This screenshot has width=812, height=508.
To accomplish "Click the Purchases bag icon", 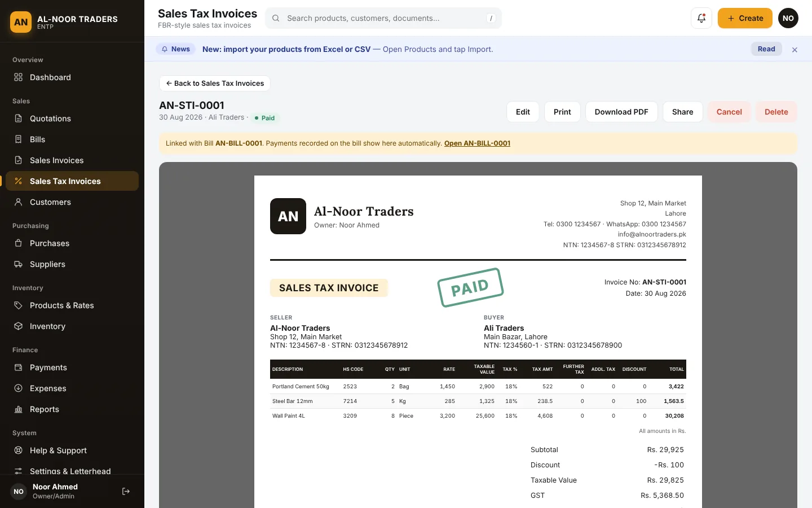I will [x=18, y=243].
